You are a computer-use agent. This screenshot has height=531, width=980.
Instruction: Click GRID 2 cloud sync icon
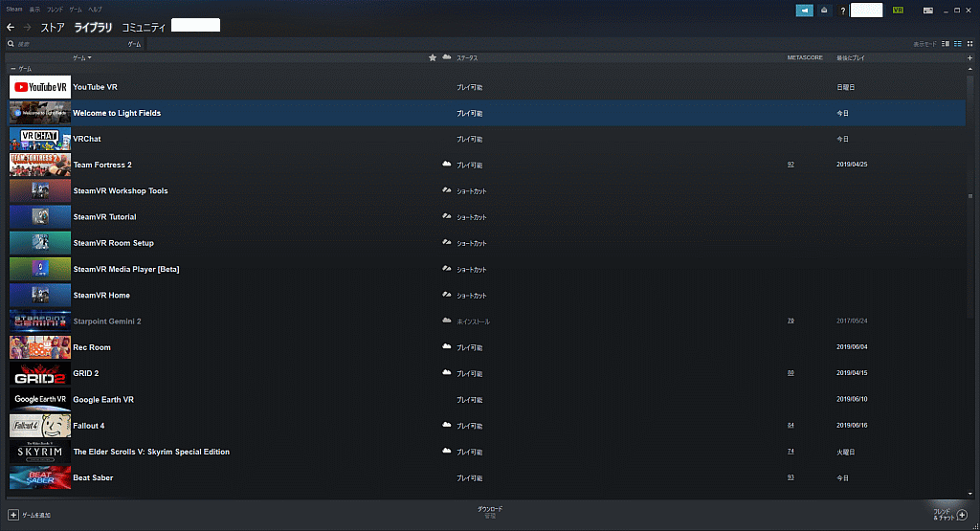[446, 372]
